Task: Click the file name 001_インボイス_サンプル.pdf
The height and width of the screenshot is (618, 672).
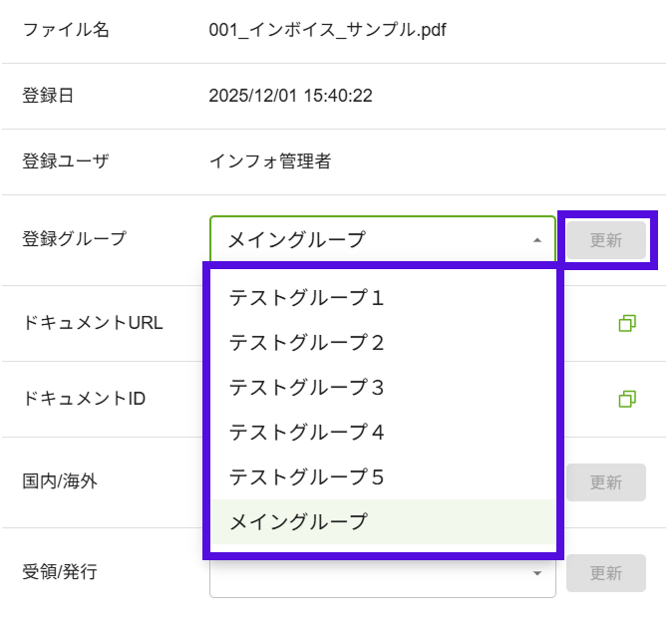Action: [x=327, y=30]
